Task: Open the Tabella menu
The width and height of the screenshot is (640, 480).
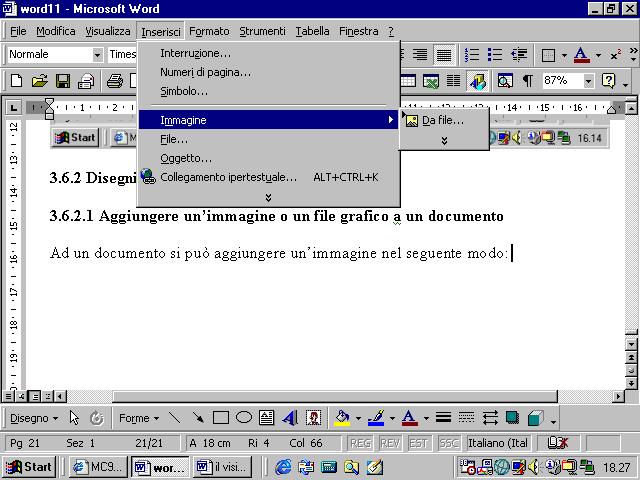Action: point(312,31)
